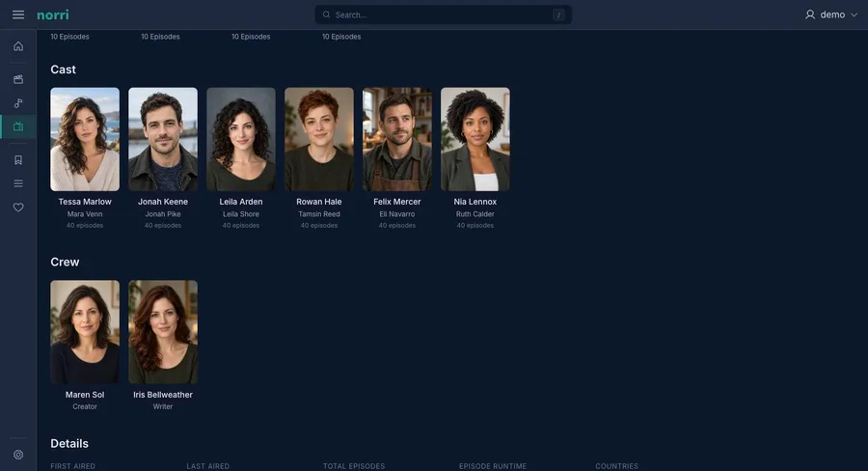Screen dimensions: 868x471
Task: Open Tessa Marlow's photo
Action: point(85,139)
